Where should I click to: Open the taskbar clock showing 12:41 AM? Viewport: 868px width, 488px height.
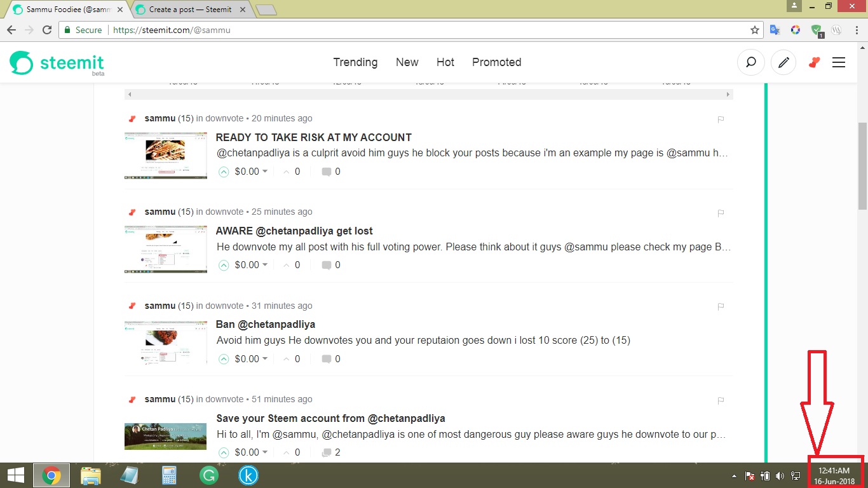834,476
